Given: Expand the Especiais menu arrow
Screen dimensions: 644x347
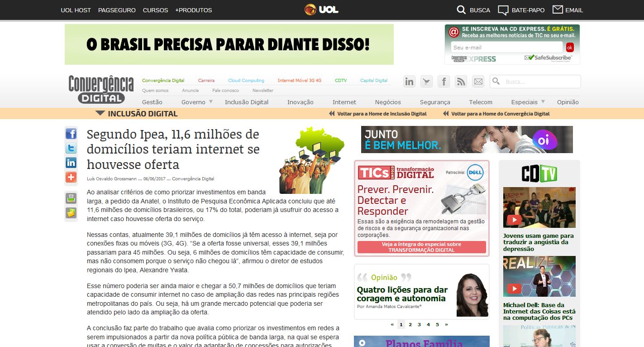Looking at the screenshot, I should pos(543,101).
